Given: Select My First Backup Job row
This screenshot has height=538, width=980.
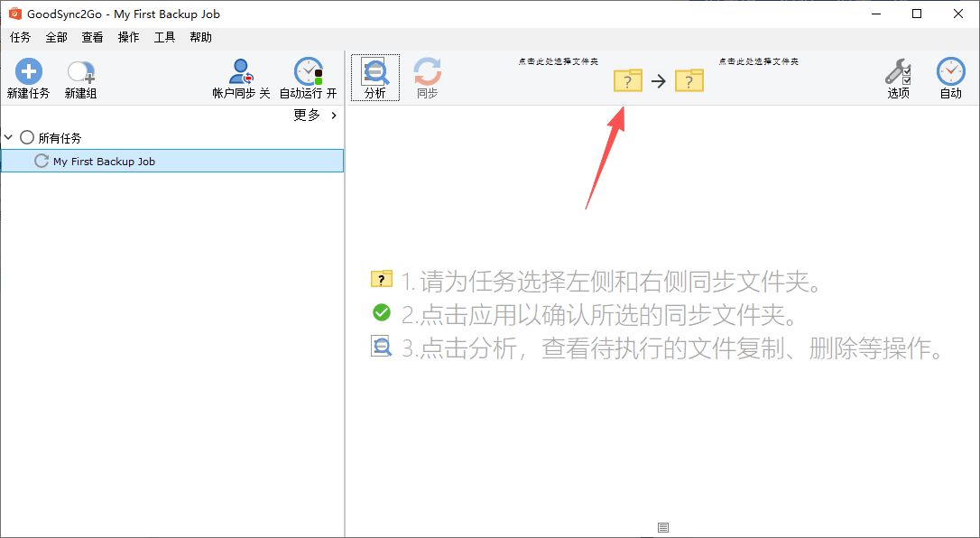Looking at the screenshot, I should tap(172, 161).
